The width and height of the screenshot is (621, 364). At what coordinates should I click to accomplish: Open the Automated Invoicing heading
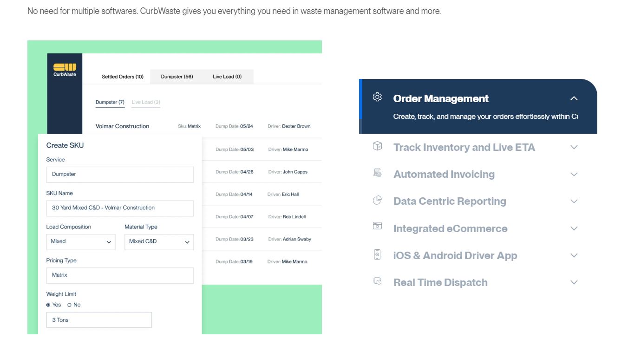pos(444,175)
